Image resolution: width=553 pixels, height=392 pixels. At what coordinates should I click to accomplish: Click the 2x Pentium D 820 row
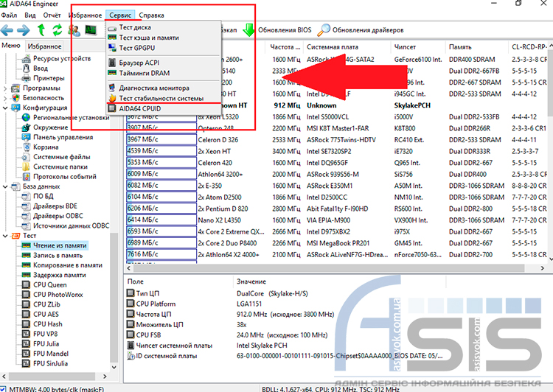336,209
